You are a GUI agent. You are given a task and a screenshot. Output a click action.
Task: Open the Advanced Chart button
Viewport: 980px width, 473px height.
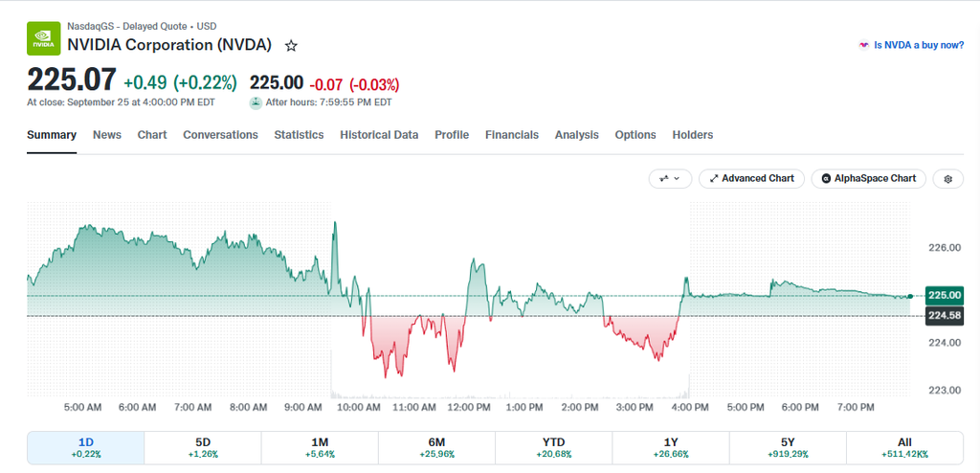click(x=751, y=179)
